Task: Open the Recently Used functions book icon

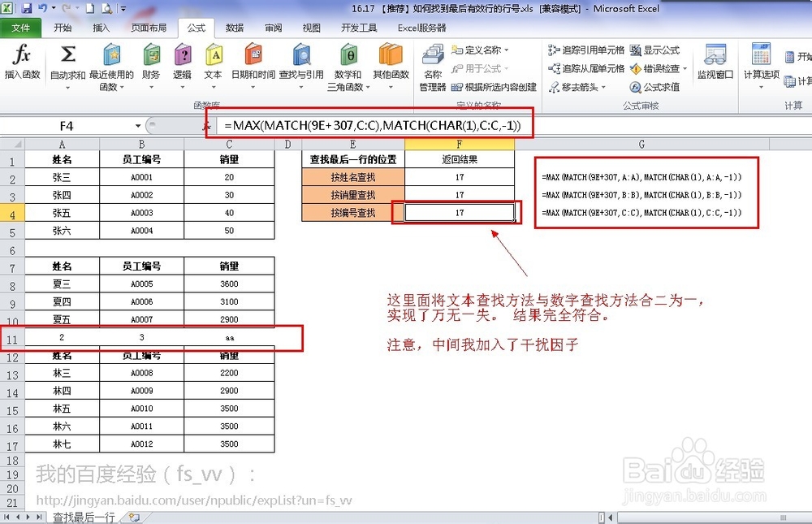Action: point(112,55)
